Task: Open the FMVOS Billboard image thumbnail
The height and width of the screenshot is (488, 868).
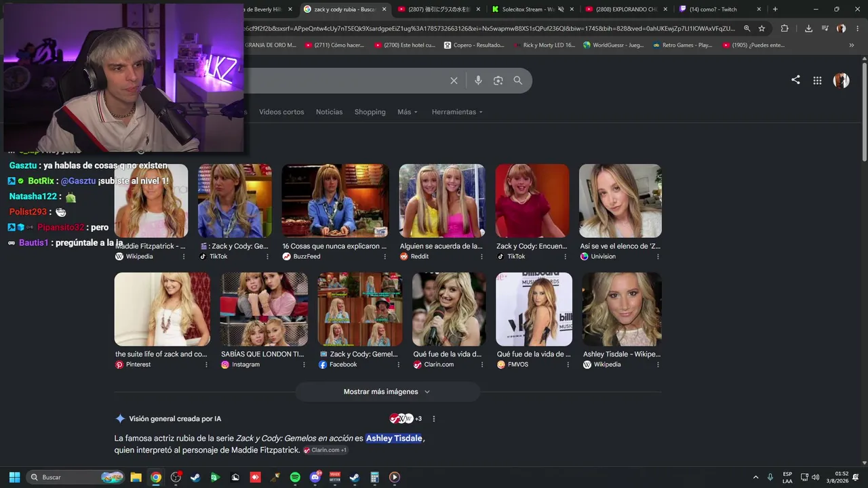Action: coord(534,309)
